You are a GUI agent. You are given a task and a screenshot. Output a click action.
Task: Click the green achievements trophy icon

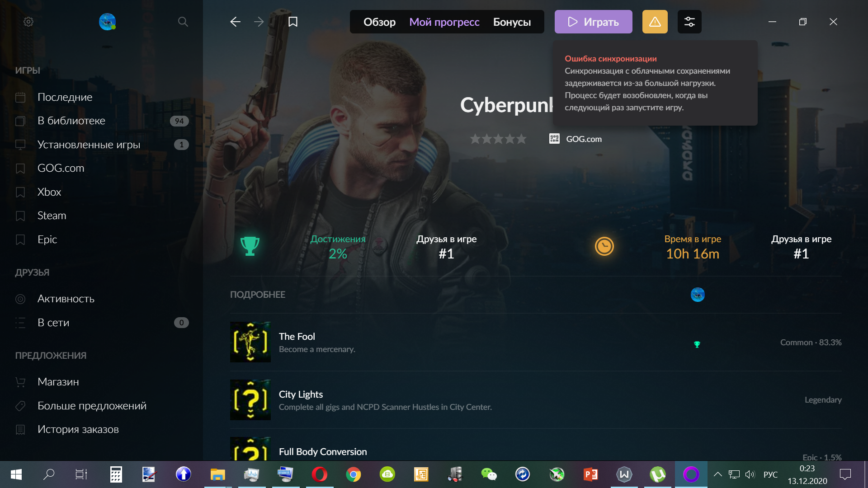pyautogui.click(x=250, y=246)
